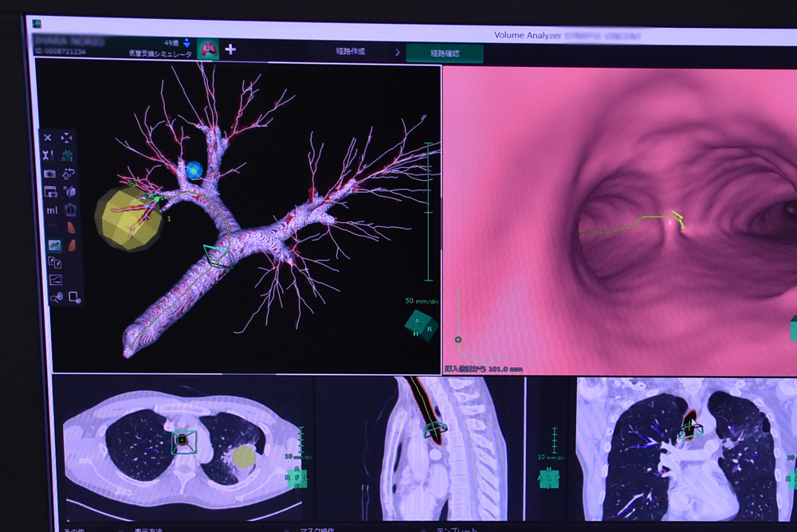Click the new 3D object icon with asterisk
The image size is (797, 532).
tap(69, 192)
